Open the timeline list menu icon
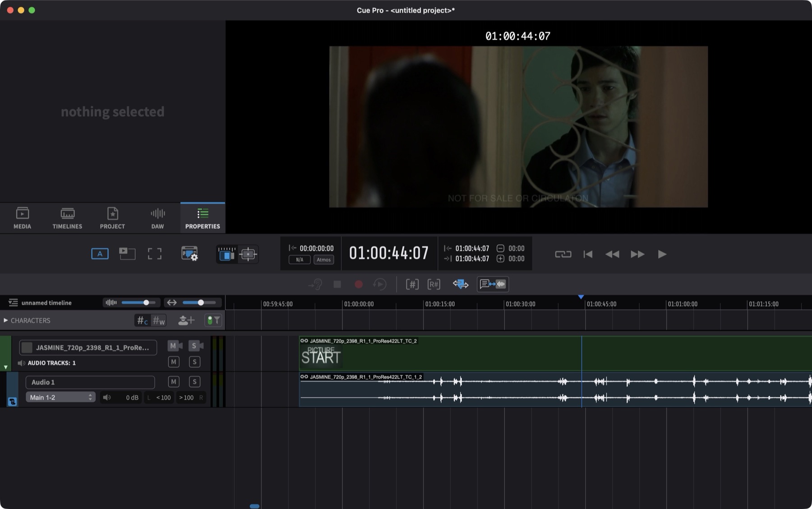The image size is (812, 509). pyautogui.click(x=13, y=303)
